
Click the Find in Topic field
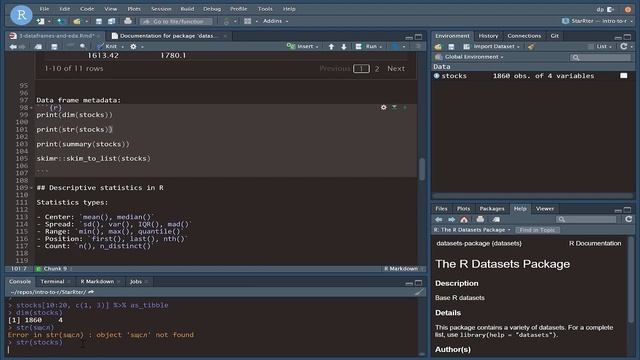click(537, 230)
